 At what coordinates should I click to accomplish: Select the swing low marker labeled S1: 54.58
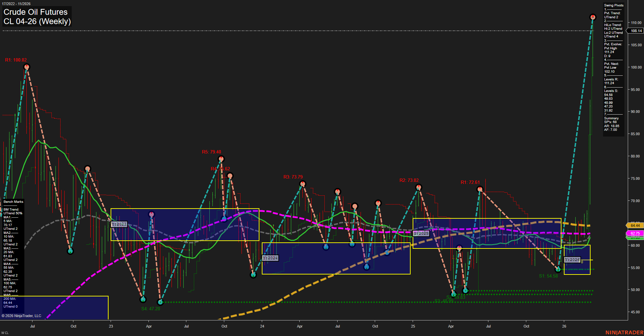[x=558, y=269]
